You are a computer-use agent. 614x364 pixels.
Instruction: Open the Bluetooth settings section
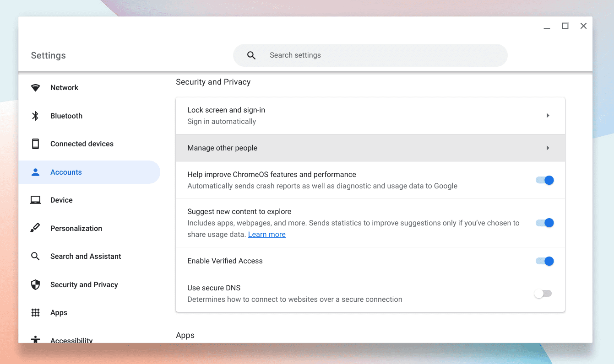click(x=89, y=116)
